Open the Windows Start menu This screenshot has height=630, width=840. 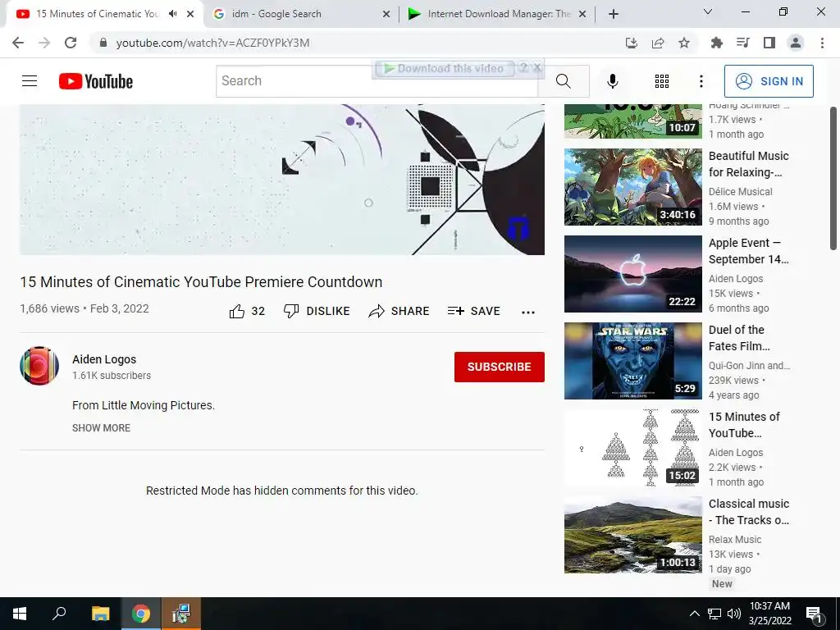[x=20, y=614]
